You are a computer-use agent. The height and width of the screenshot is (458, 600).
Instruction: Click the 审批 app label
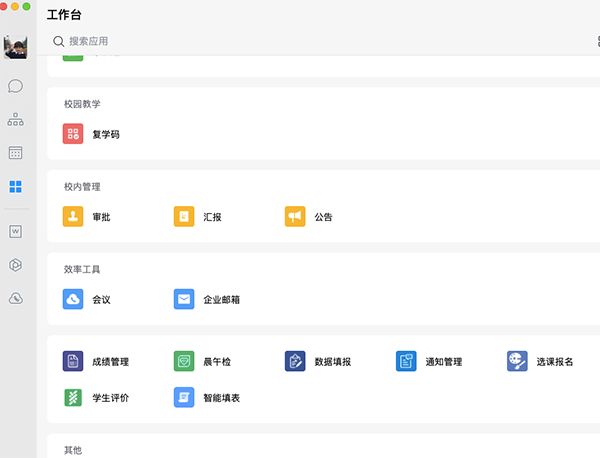(x=101, y=217)
